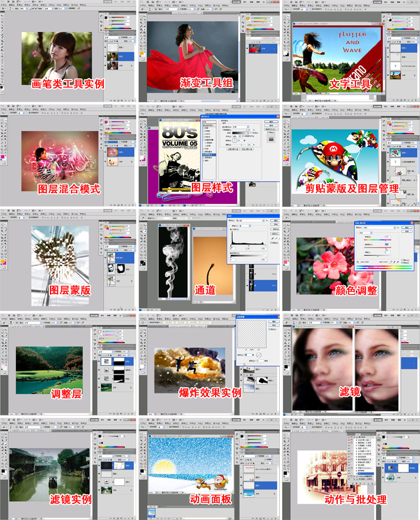Enable the Colorize checkbox in 颜色调整 dialog
Viewport: 420px width, 520px height.
tap(402, 260)
